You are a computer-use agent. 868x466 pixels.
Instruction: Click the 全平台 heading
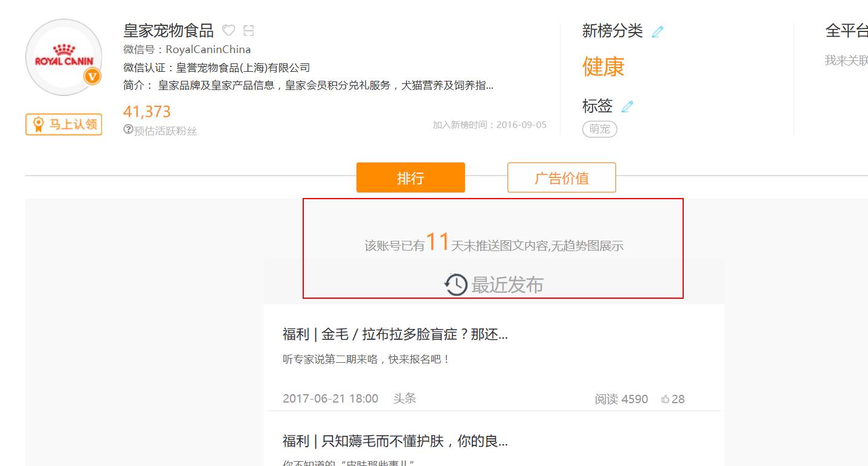846,31
